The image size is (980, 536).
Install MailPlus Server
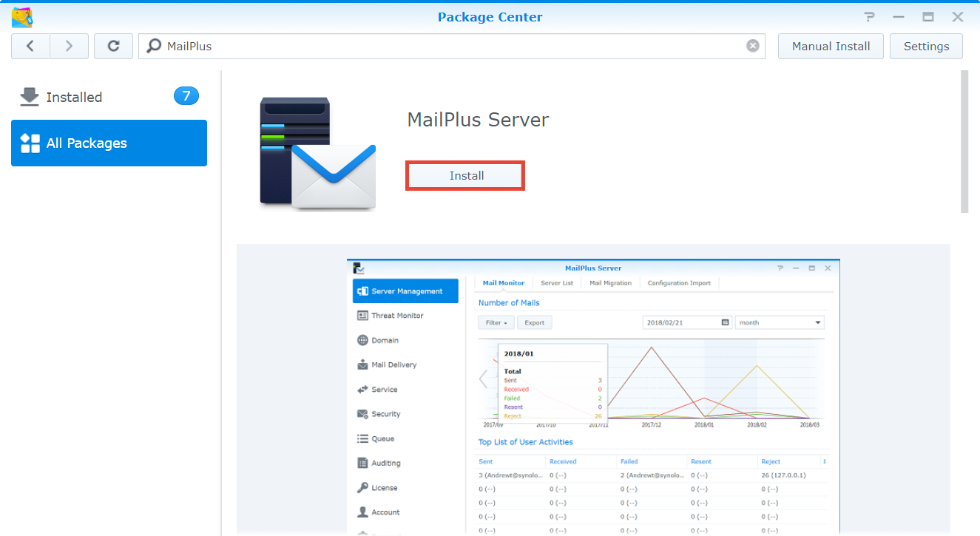point(466,176)
